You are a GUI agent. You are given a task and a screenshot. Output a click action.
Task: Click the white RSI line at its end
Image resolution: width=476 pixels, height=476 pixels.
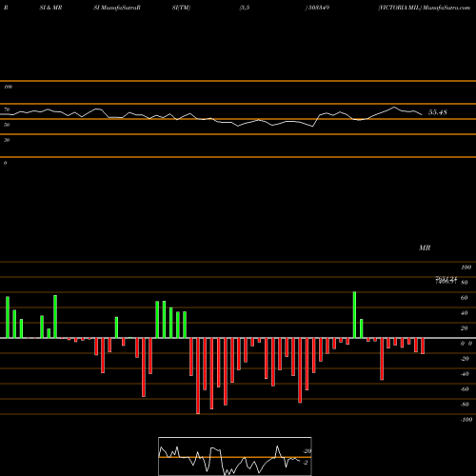tap(422, 114)
